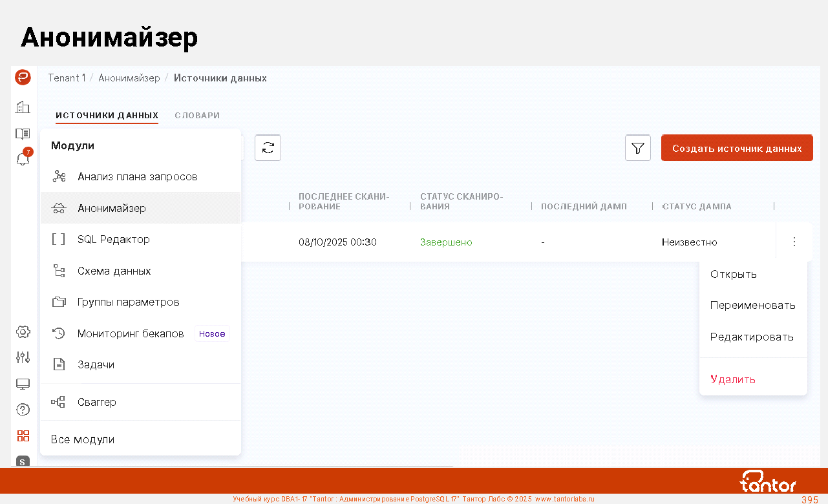This screenshot has height=504, width=828.
Task: Click the monitor icon in sidebar
Action: pyautogui.click(x=23, y=384)
